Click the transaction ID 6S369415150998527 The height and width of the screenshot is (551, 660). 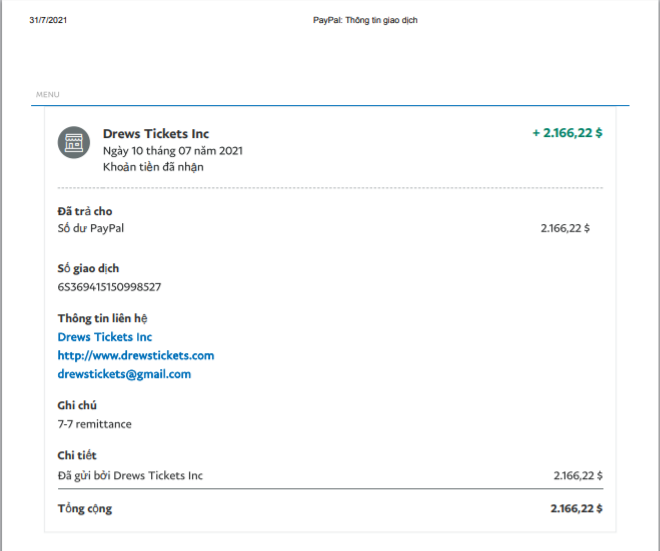pyautogui.click(x=110, y=287)
